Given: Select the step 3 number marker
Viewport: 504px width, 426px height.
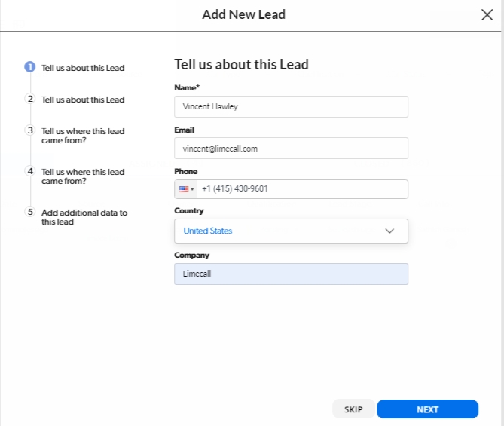Looking at the screenshot, I should [30, 130].
